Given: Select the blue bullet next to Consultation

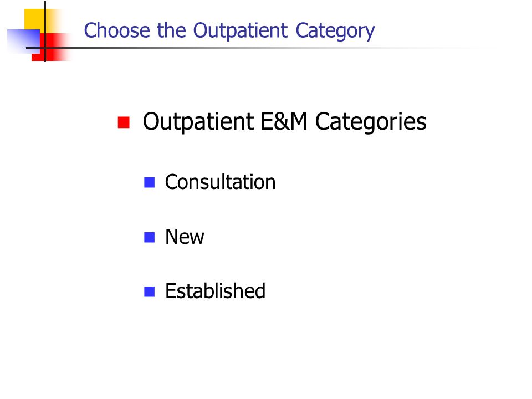Looking at the screenshot, I should click(149, 182).
